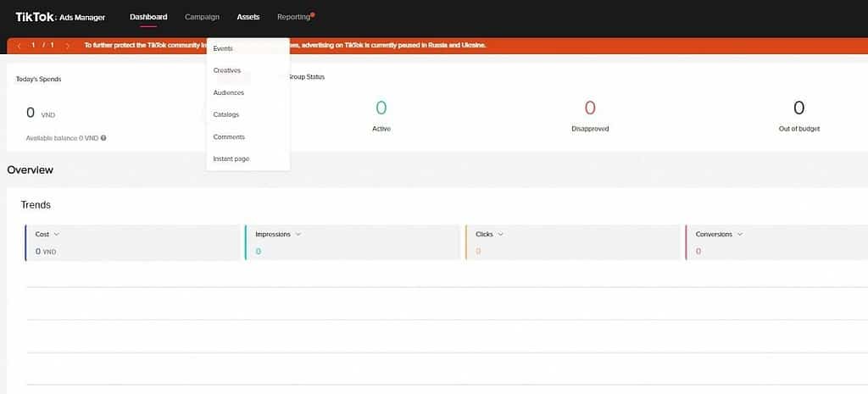Open the Conversions metric dropdown
This screenshot has height=394, width=868.
(x=740, y=234)
